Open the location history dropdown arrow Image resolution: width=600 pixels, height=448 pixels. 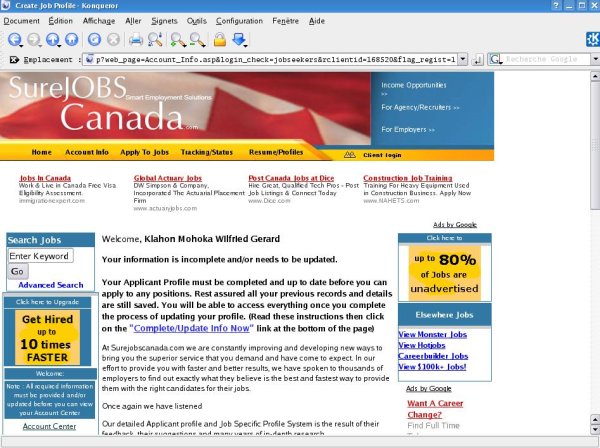coord(463,59)
